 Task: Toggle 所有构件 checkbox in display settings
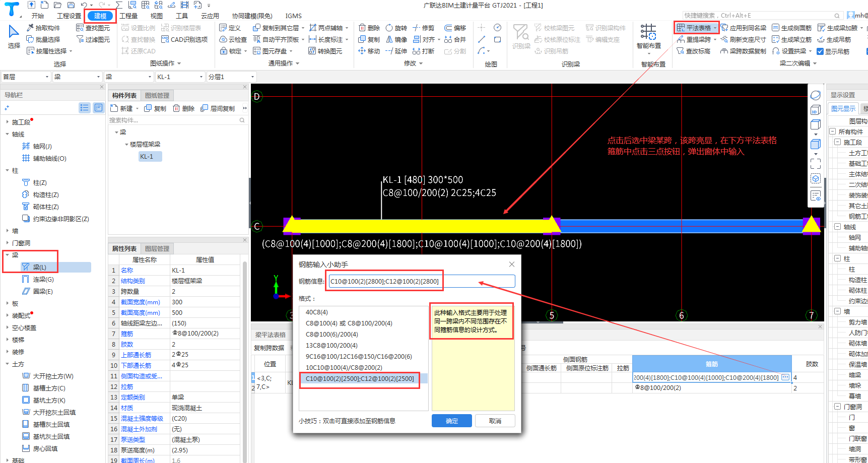click(833, 131)
